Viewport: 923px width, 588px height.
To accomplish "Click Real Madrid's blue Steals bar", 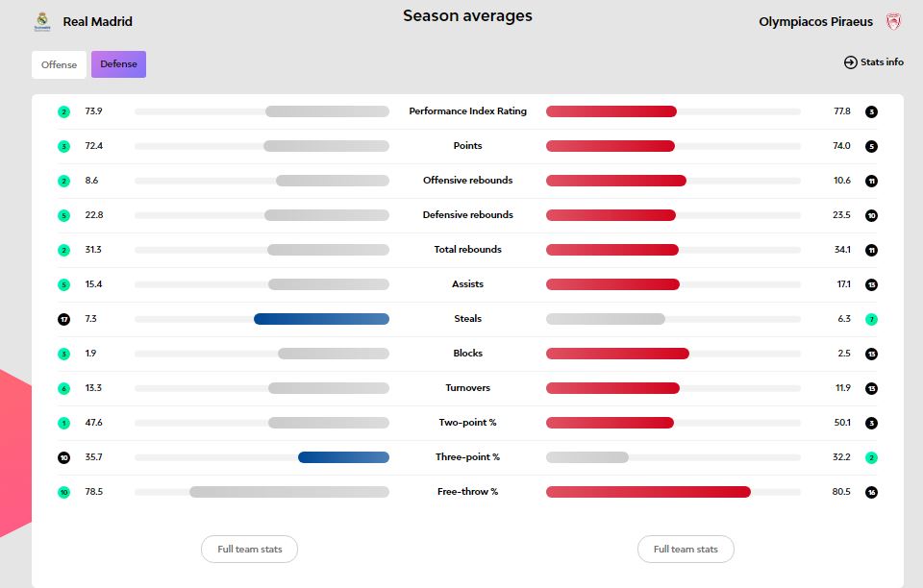I will pyautogui.click(x=321, y=319).
